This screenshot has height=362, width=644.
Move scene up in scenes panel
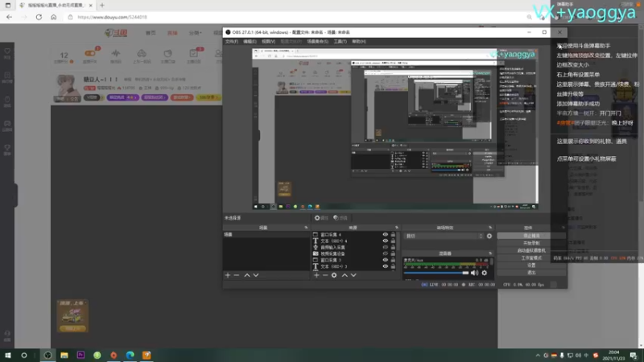[247, 275]
